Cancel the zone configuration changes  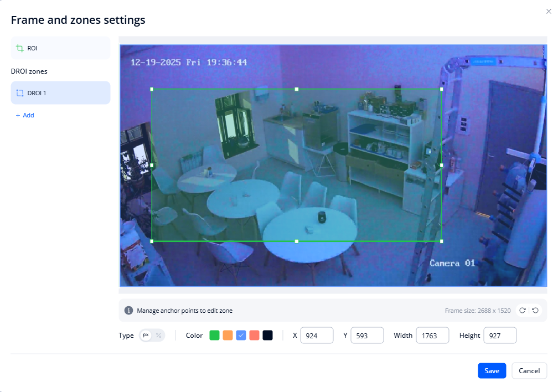pyautogui.click(x=529, y=370)
